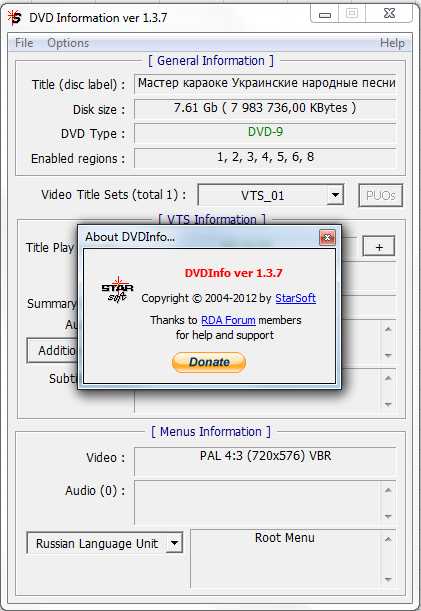The width and height of the screenshot is (421, 611).
Task: Click the Title disc label field
Action: click(x=265, y=84)
